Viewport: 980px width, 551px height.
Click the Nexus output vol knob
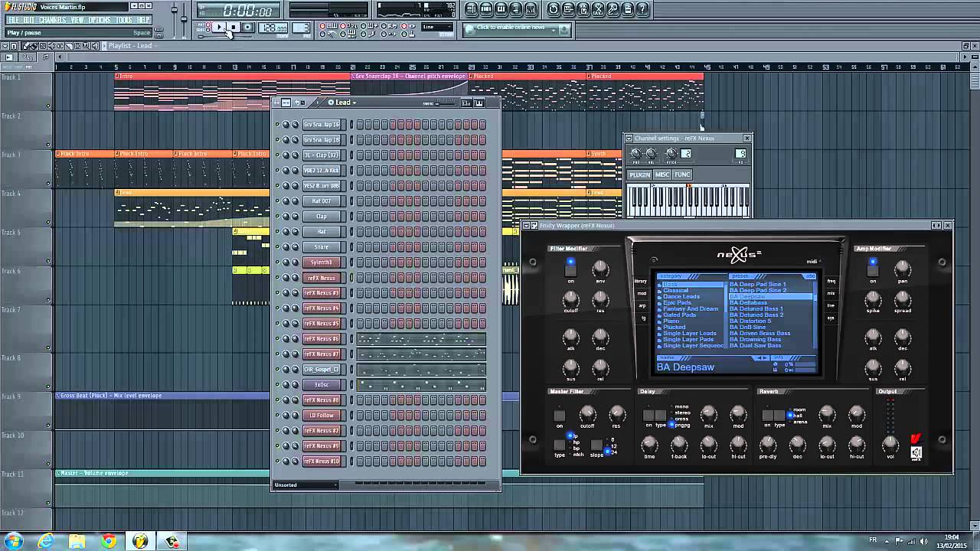(890, 443)
